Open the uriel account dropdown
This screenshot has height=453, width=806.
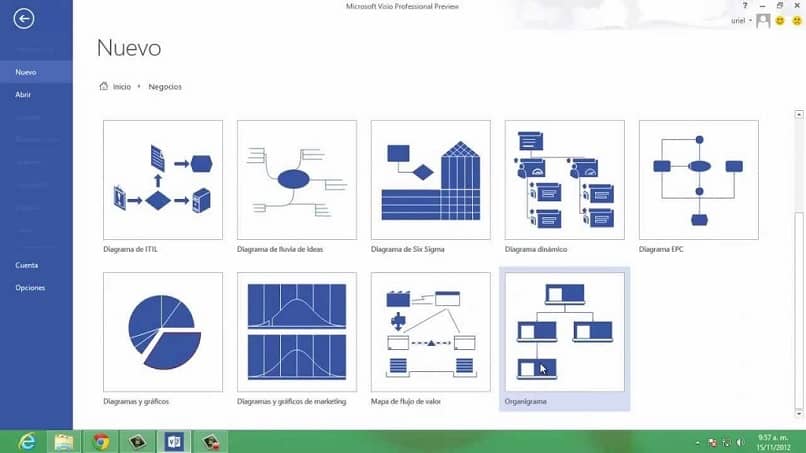pos(741,21)
